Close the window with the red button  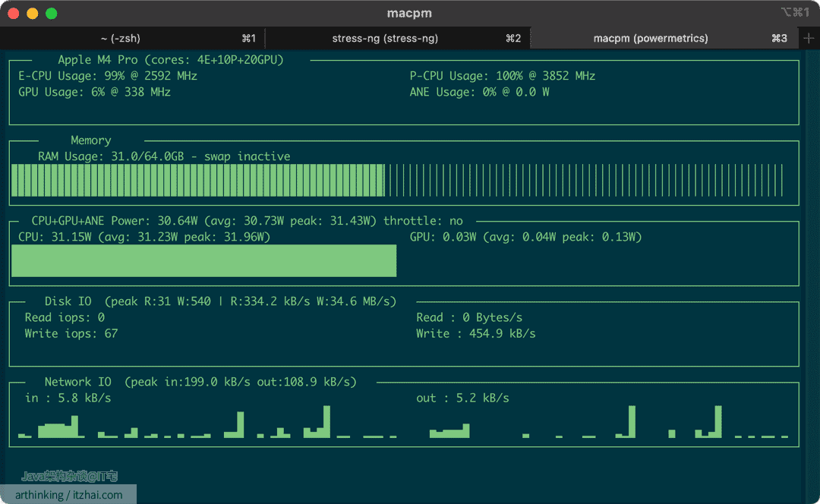[x=14, y=13]
